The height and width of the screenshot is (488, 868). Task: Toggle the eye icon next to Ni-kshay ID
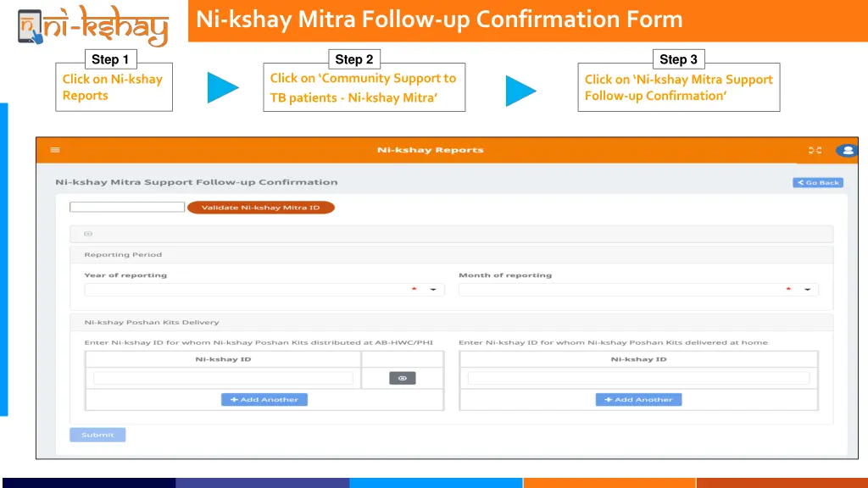point(402,378)
